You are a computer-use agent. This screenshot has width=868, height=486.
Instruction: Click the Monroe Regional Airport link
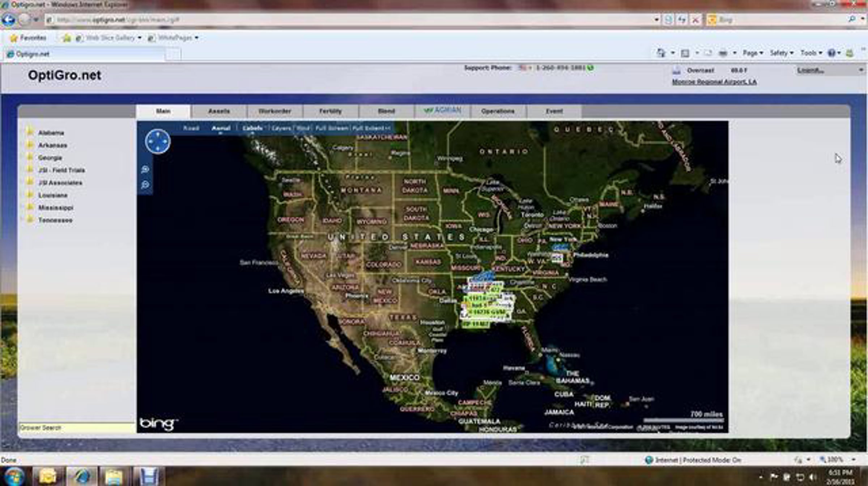pos(714,82)
